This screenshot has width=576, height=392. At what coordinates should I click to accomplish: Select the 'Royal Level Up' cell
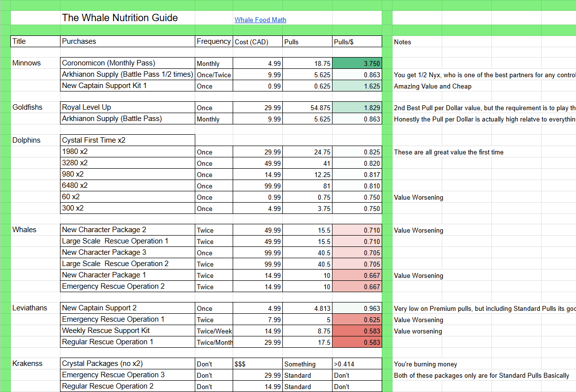127,107
